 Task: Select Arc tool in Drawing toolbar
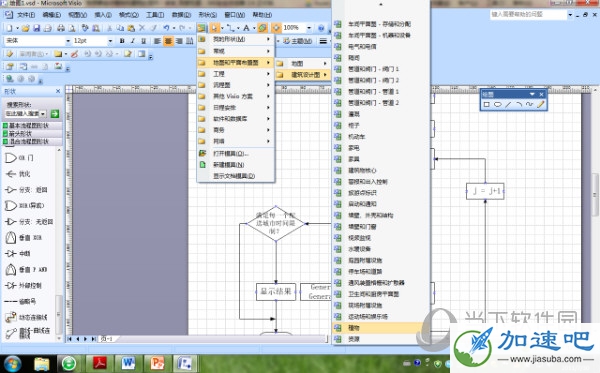click(x=519, y=104)
